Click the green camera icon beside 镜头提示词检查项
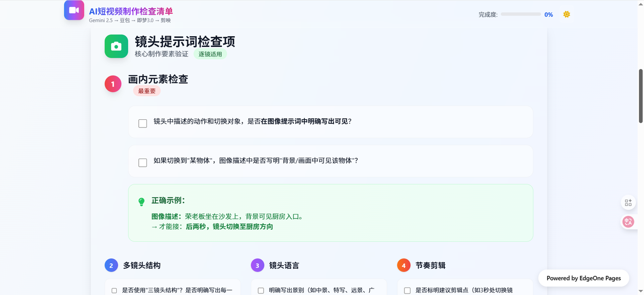 click(x=116, y=46)
